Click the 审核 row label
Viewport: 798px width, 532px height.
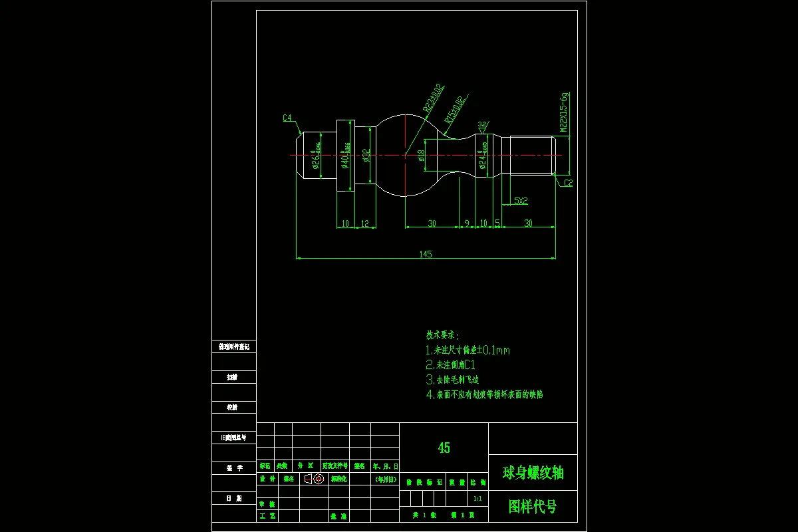point(267,504)
